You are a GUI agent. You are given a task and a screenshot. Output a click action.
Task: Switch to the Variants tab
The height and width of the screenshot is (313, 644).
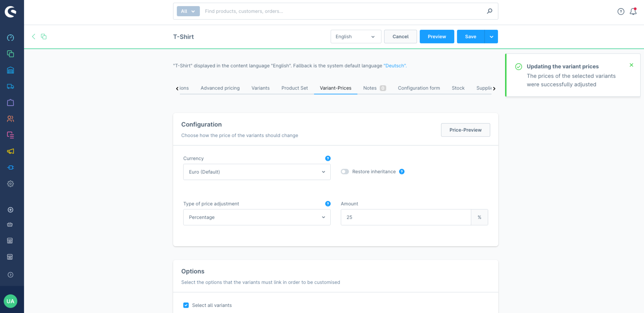pyautogui.click(x=260, y=88)
